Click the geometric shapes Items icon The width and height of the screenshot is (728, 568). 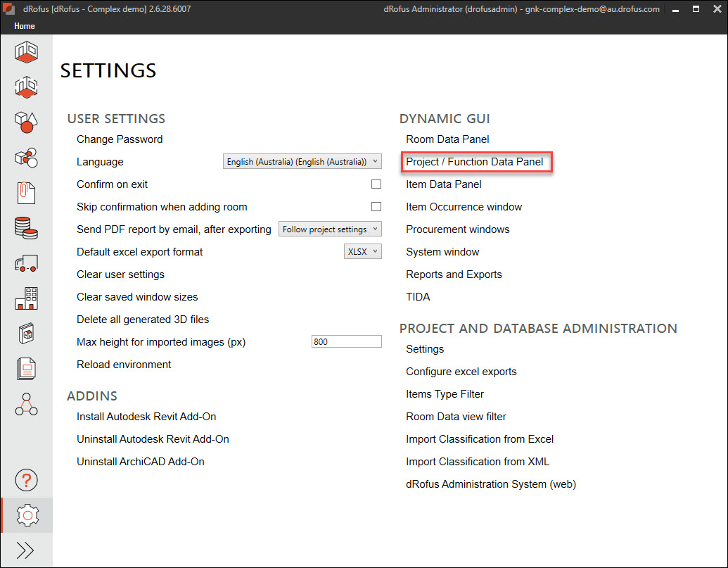(26, 122)
